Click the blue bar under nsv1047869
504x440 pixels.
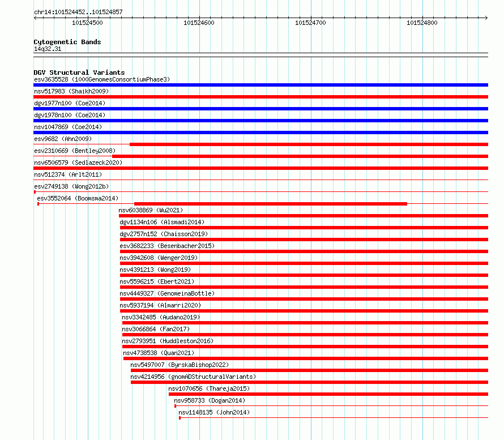[260, 133]
